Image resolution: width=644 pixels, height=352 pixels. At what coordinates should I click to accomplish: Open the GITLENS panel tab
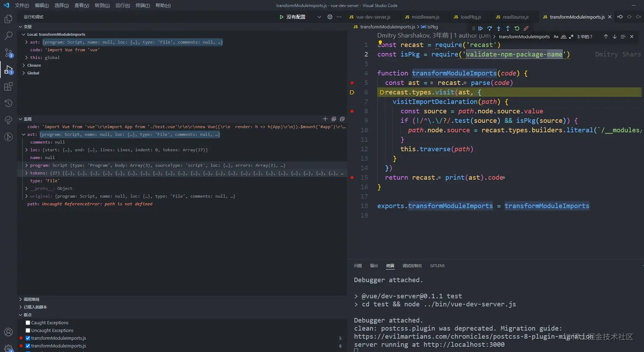[x=437, y=266]
